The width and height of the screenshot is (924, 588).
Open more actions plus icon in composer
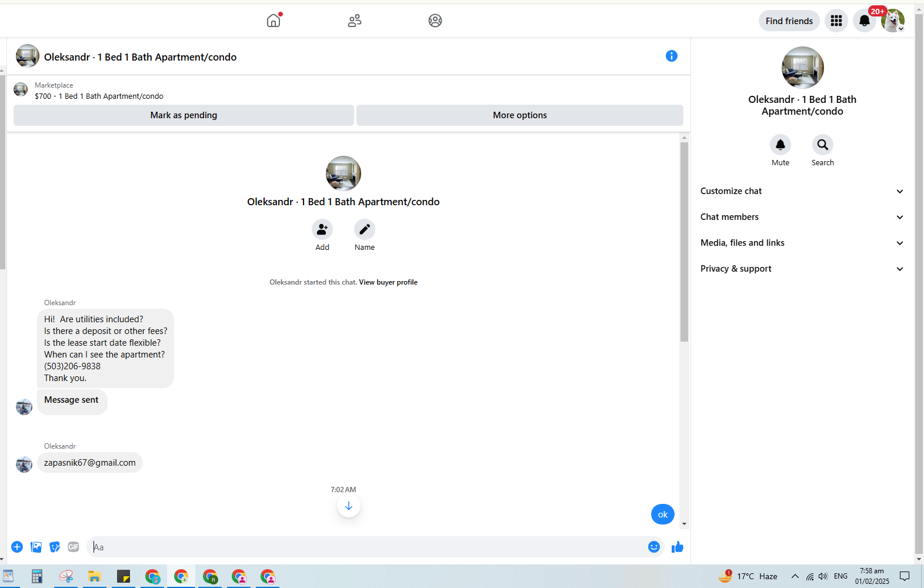click(x=17, y=547)
